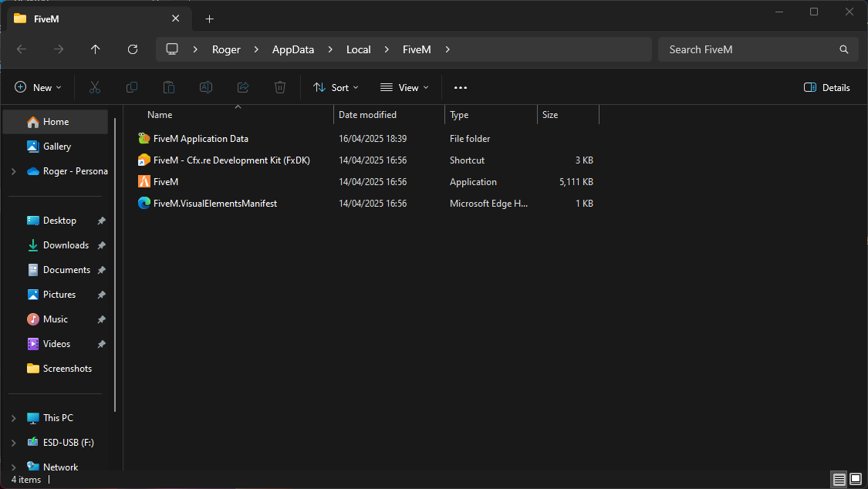Click the navigation pane scrollbar
868x489 pixels.
115,265
